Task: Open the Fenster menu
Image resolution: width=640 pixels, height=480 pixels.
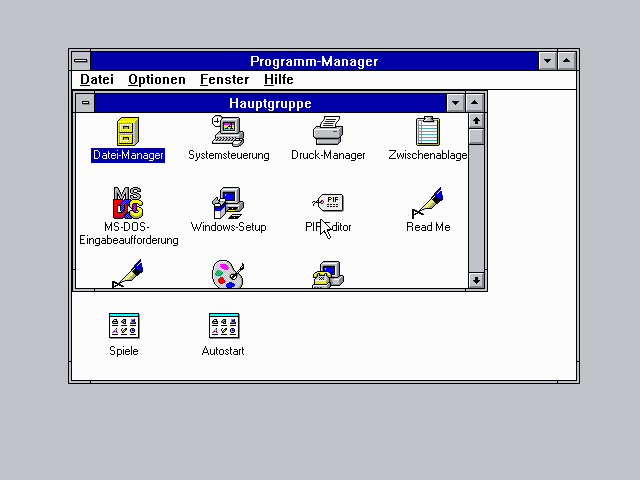Action: tap(225, 79)
